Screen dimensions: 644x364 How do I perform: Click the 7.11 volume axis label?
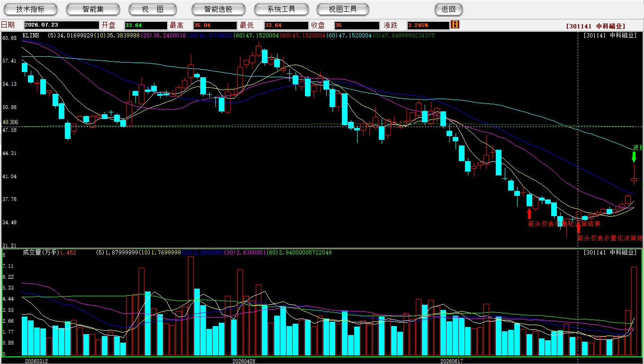click(8, 266)
